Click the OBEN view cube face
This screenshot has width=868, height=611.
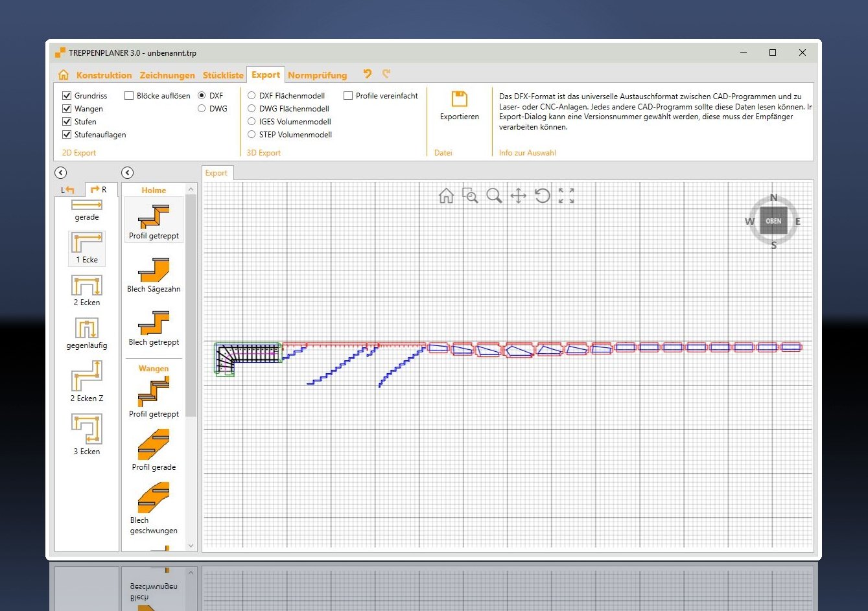(773, 221)
